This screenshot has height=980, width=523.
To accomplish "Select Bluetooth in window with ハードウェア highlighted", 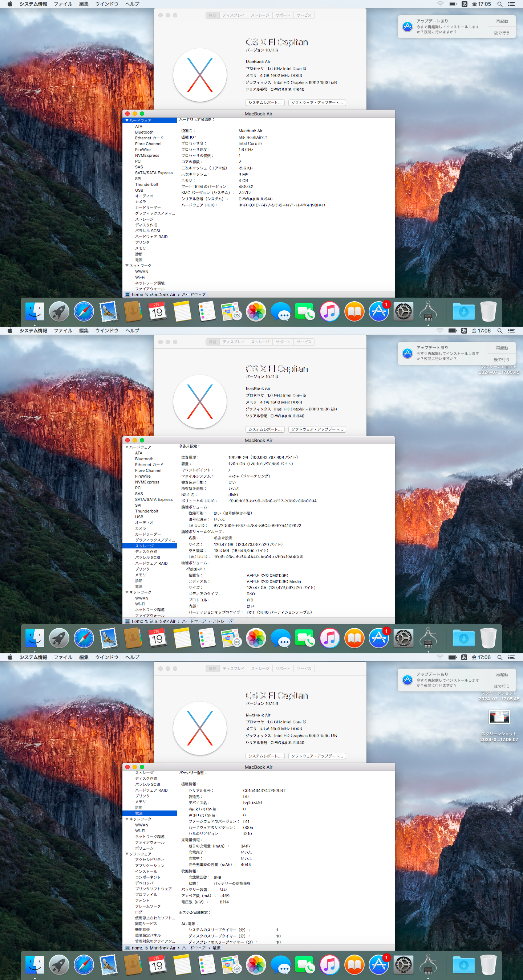I will coord(144,132).
